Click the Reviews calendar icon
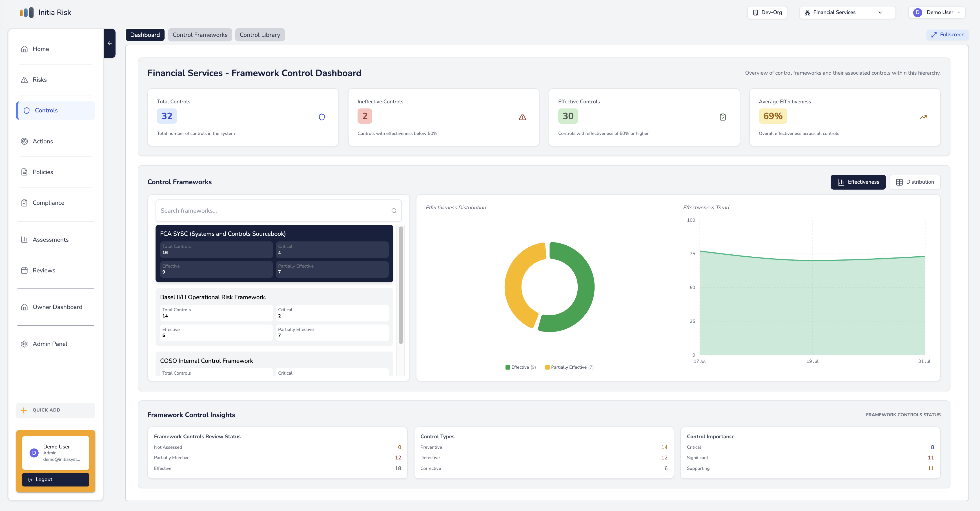980x511 pixels. pos(24,271)
